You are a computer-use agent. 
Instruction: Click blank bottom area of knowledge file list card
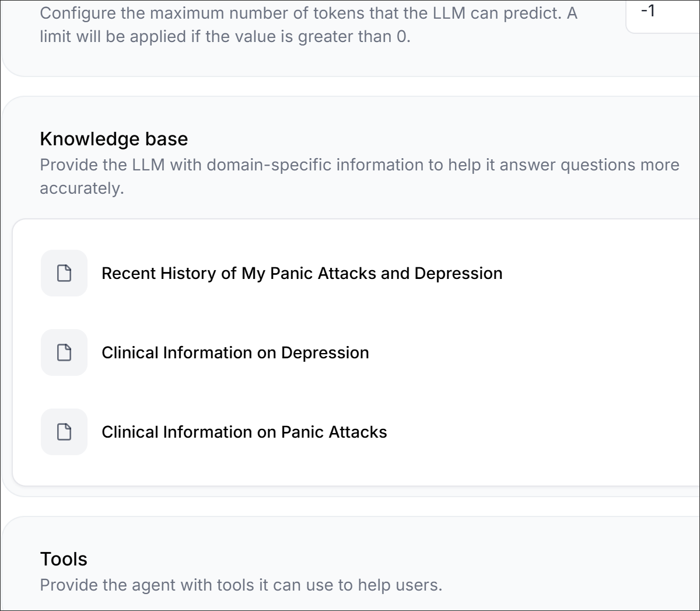(356, 470)
